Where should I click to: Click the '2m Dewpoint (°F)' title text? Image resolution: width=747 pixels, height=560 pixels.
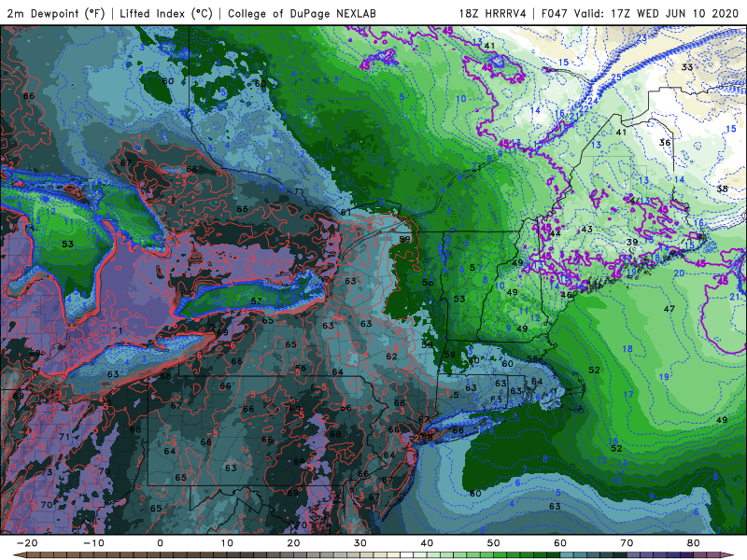pos(56,13)
